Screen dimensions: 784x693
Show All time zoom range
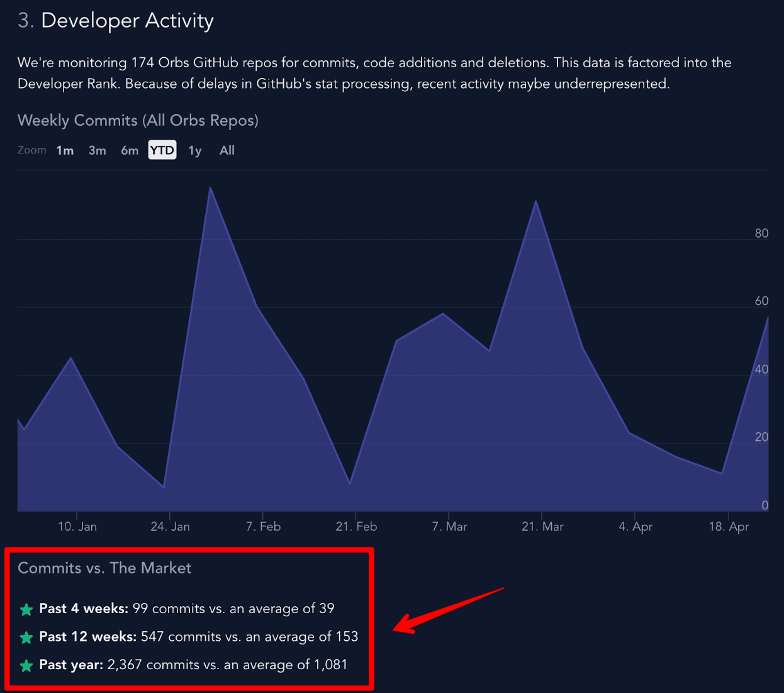point(227,150)
